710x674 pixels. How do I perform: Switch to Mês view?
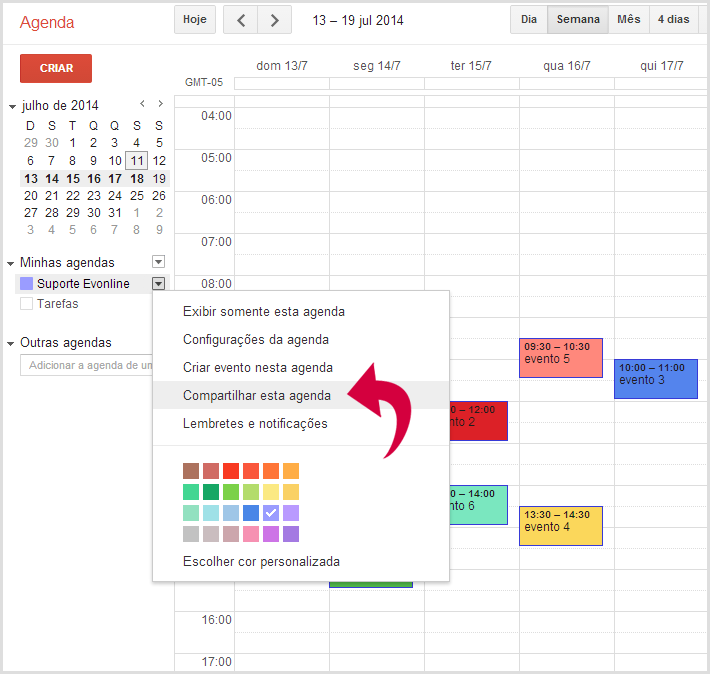[x=629, y=19]
